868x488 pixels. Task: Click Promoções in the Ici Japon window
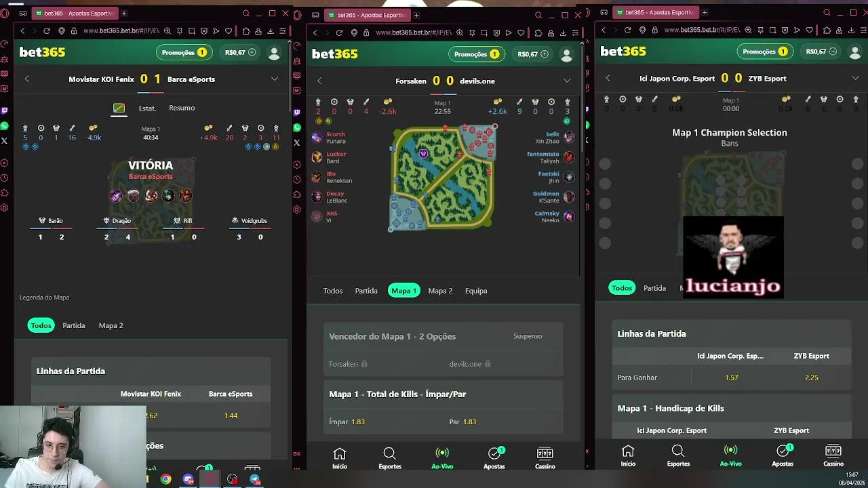(764, 52)
